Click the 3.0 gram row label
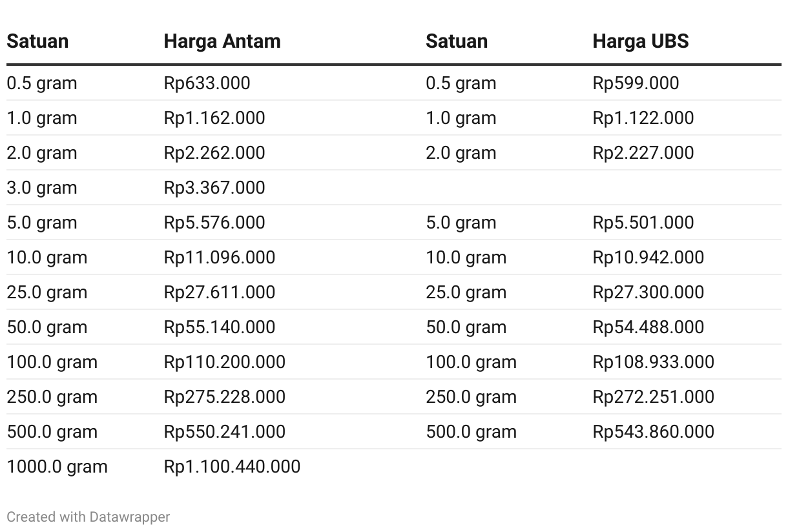Viewport: 788px width, 532px height. click(x=42, y=188)
